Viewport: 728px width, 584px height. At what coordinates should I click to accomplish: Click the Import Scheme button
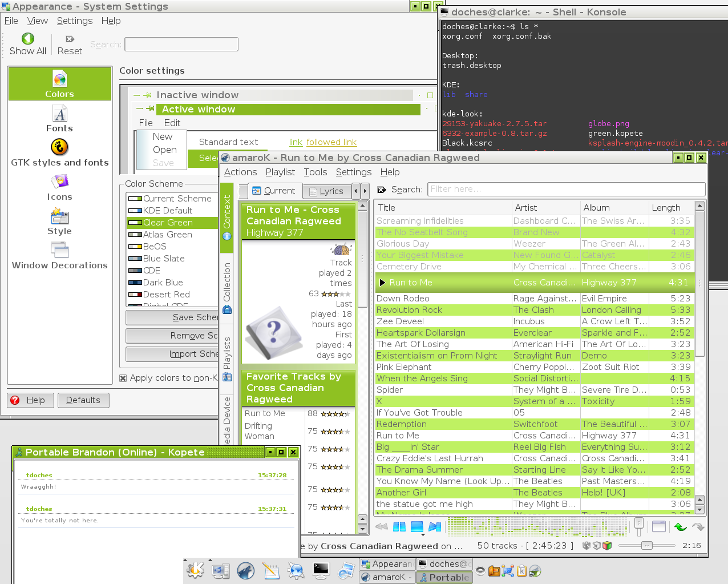(x=173, y=354)
